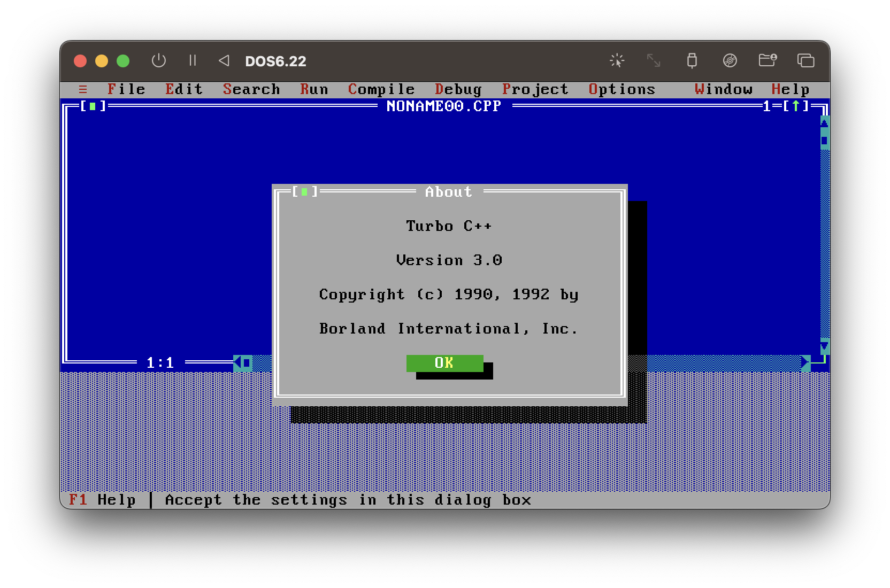
Task: Click the CD-ROM disc icon in the title bar
Action: 730,61
